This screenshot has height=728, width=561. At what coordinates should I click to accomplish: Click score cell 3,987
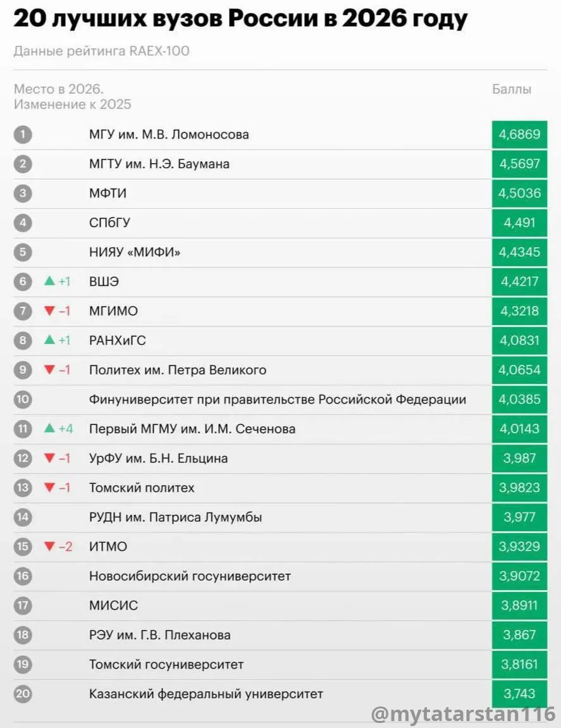pyautogui.click(x=520, y=459)
